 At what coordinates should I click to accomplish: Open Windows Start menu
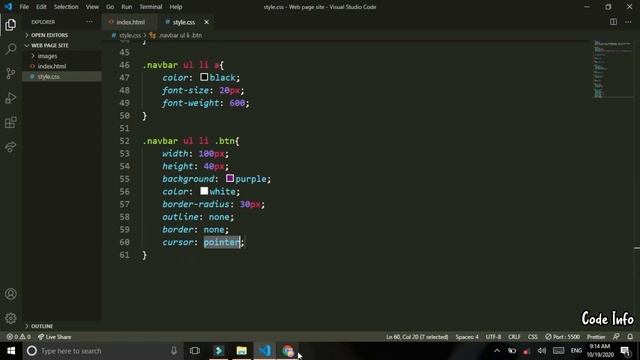tap(11, 351)
